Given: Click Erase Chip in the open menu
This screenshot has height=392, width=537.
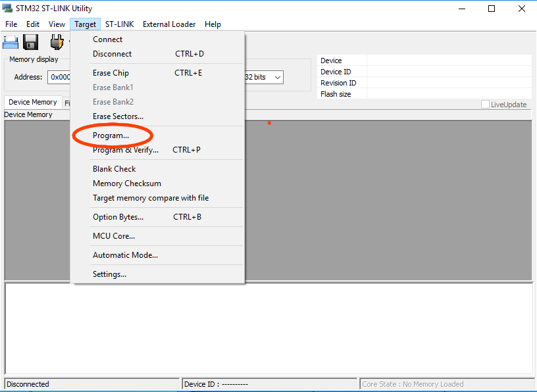Looking at the screenshot, I should [110, 72].
